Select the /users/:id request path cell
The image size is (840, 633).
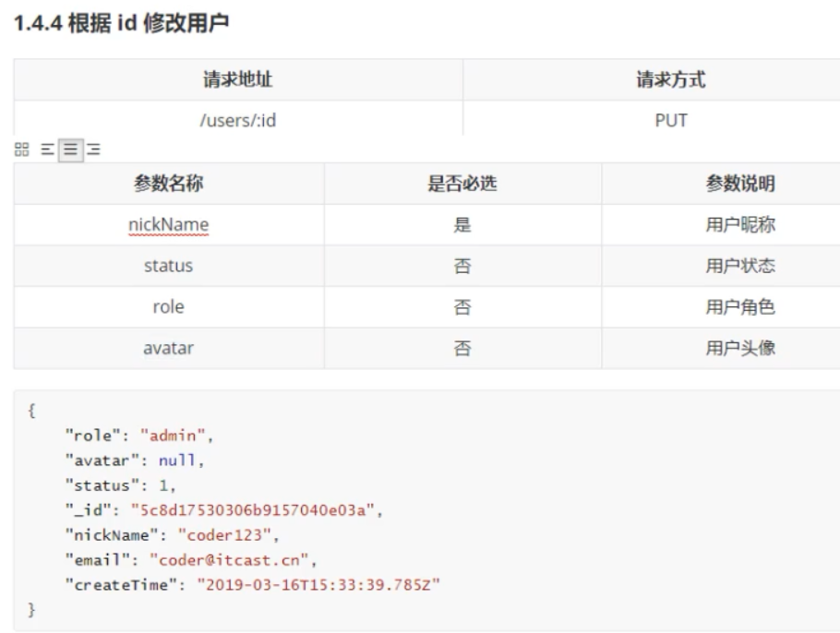[238, 120]
